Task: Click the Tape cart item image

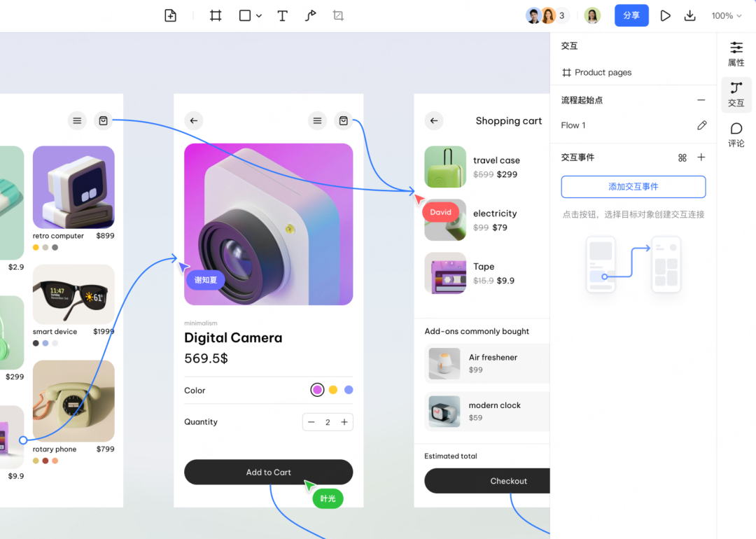Action: click(x=445, y=273)
